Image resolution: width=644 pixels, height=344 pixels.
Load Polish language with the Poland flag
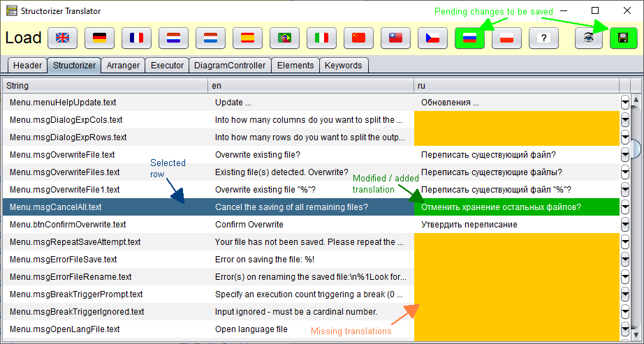pyautogui.click(x=506, y=38)
